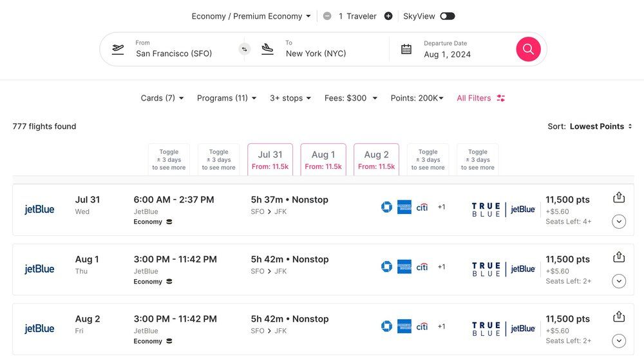The width and height of the screenshot is (644, 361).
Task: Click the calendar icon for departure date
Action: [x=406, y=49]
